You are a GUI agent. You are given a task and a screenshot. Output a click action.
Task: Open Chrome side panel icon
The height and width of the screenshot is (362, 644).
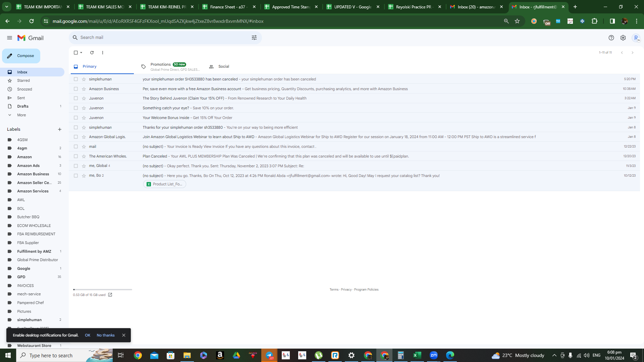[612, 21]
